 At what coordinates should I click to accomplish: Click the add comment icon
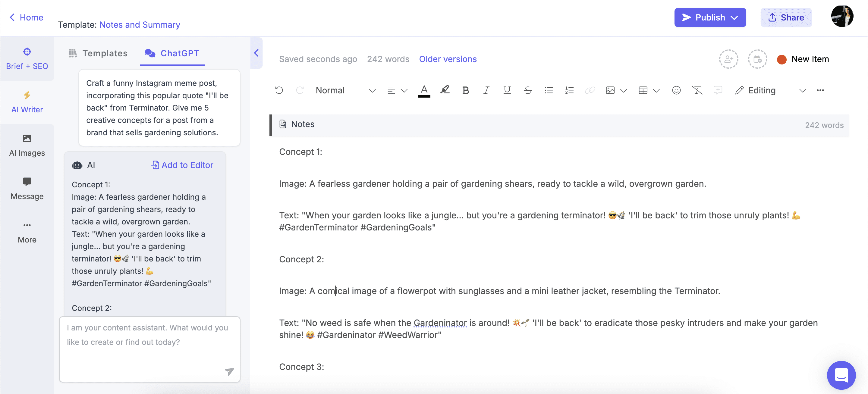[718, 90]
